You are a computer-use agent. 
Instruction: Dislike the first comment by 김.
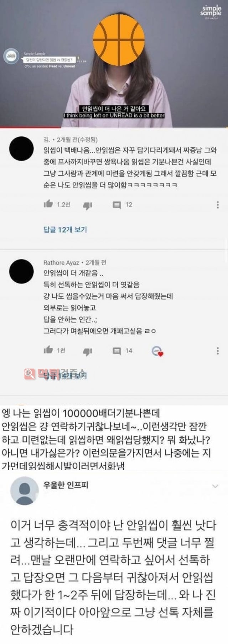point(88,205)
